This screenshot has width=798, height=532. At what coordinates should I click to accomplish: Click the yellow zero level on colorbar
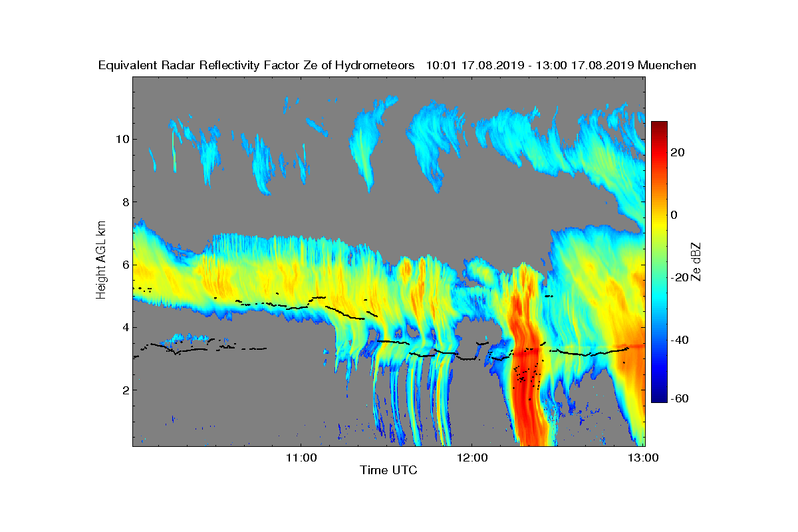click(659, 215)
